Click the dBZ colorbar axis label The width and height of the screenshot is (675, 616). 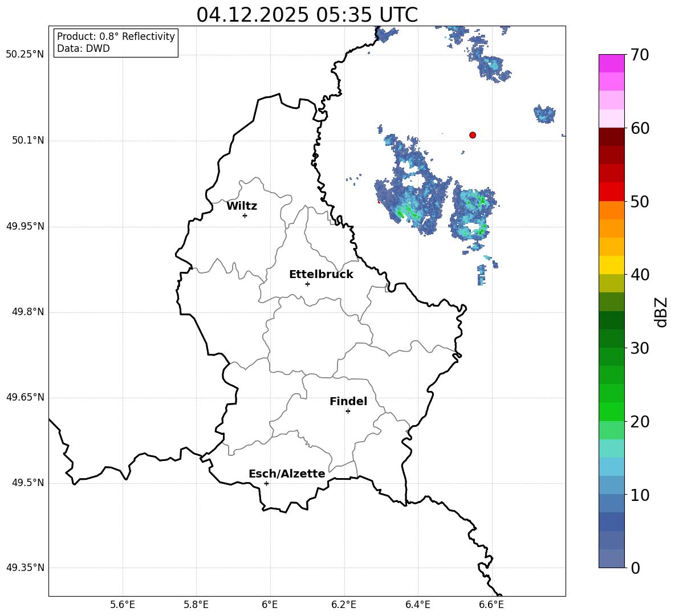661,312
